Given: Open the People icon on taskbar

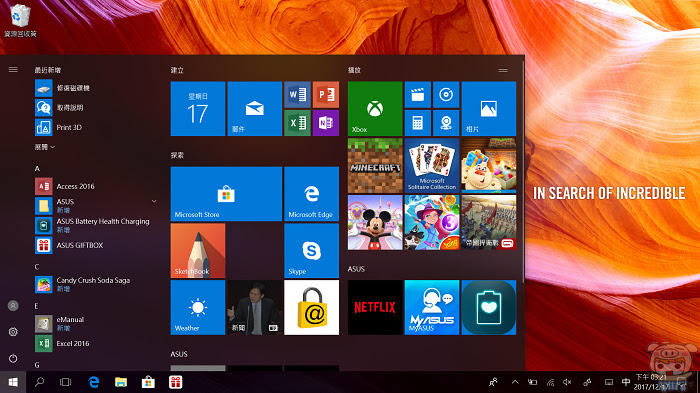Looking at the screenshot, I should [x=493, y=382].
